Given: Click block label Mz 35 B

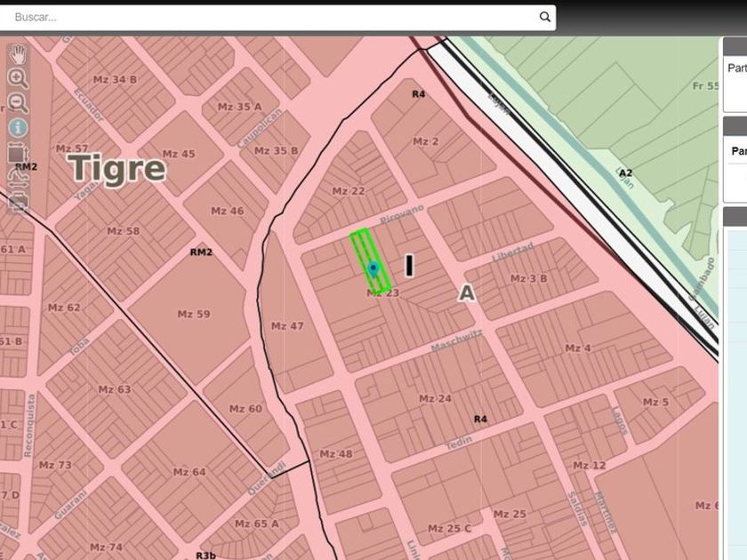Looking at the screenshot, I should [x=277, y=151].
